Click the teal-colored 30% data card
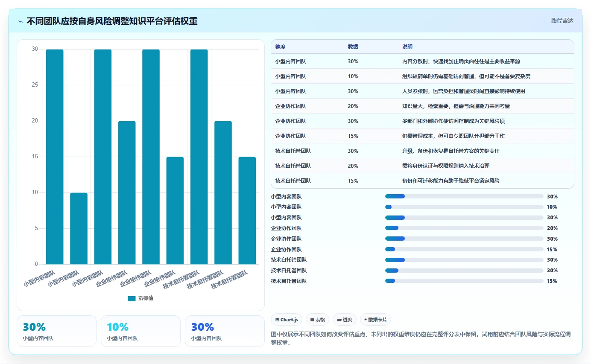Viewport: 591px width, 364px height. point(56,331)
